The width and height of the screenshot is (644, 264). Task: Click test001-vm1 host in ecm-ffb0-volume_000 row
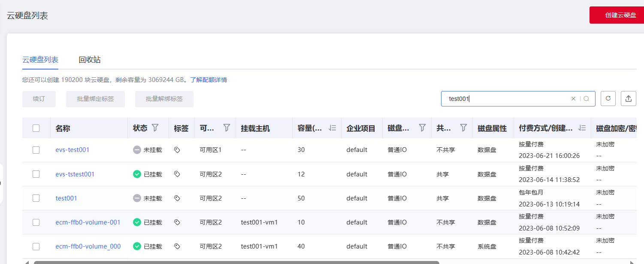tap(260, 246)
